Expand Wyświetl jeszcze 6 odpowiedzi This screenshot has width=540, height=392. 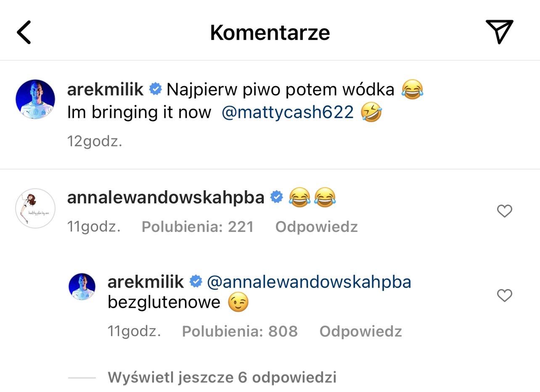point(222,377)
